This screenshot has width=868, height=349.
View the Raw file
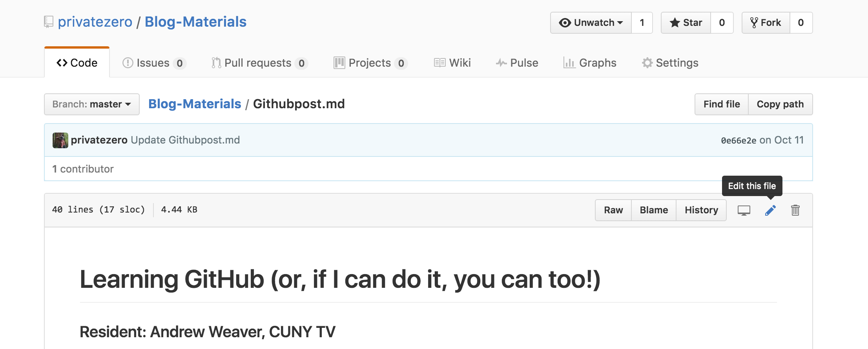(x=613, y=210)
